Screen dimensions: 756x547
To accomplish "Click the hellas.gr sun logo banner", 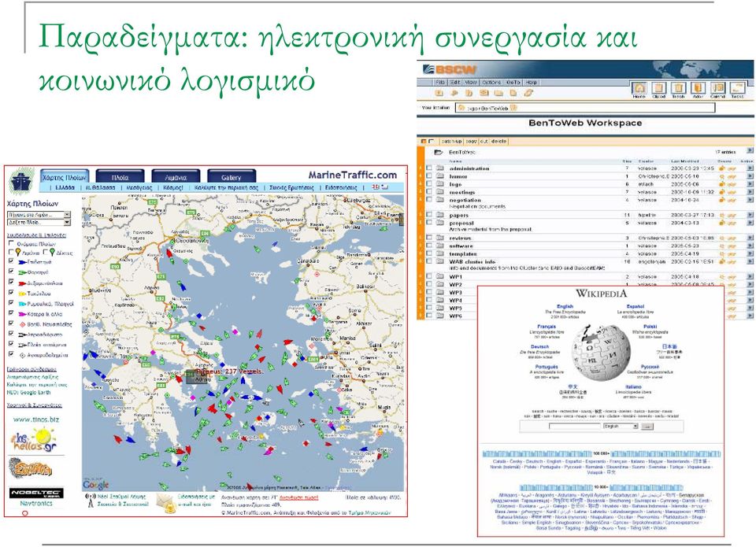I will [x=34, y=440].
